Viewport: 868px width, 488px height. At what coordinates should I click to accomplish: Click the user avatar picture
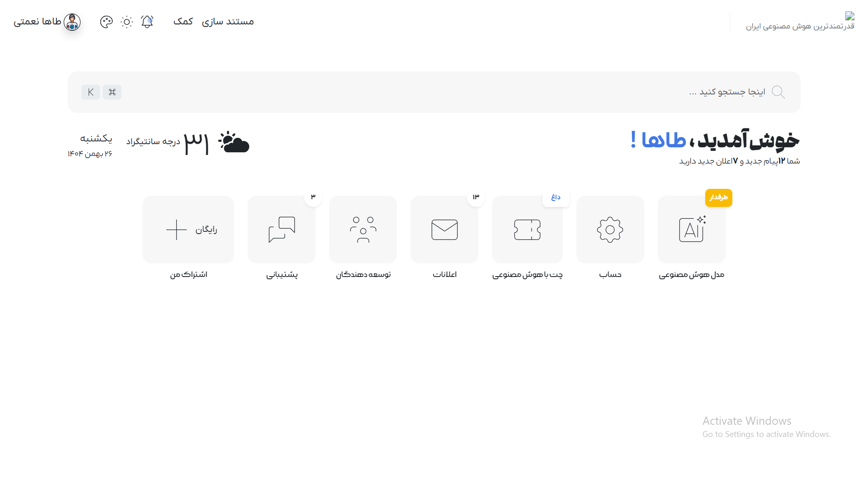[x=72, y=22]
